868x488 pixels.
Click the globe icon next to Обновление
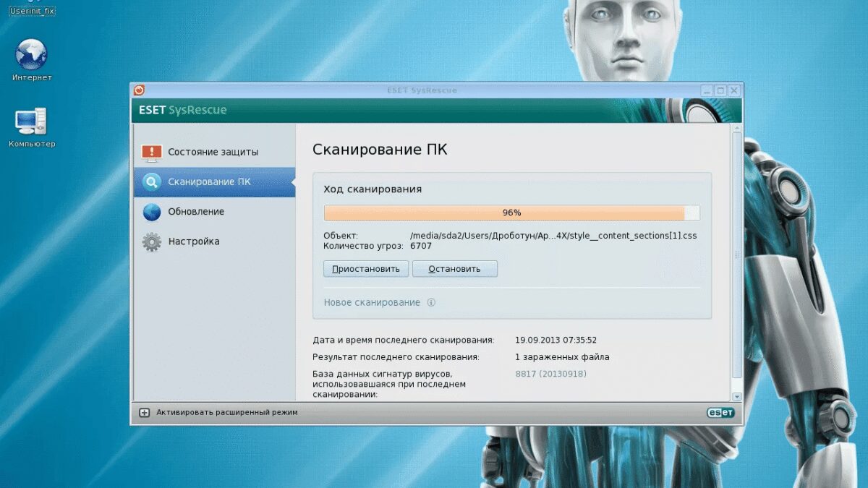(x=152, y=211)
